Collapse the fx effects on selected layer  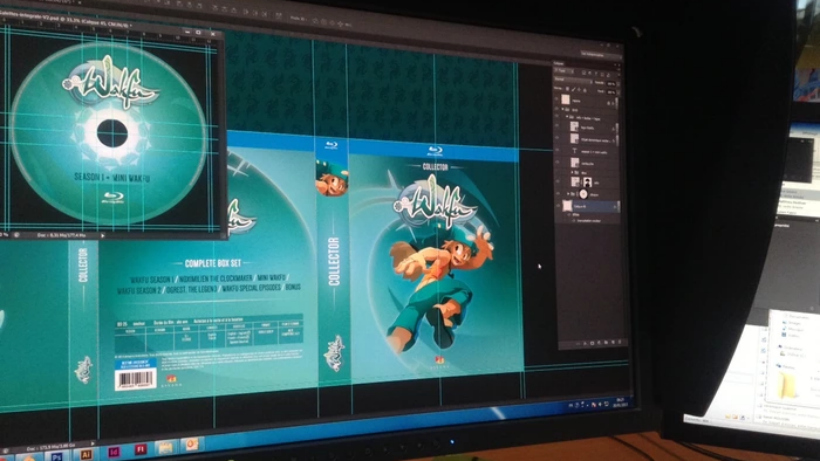[616, 207]
